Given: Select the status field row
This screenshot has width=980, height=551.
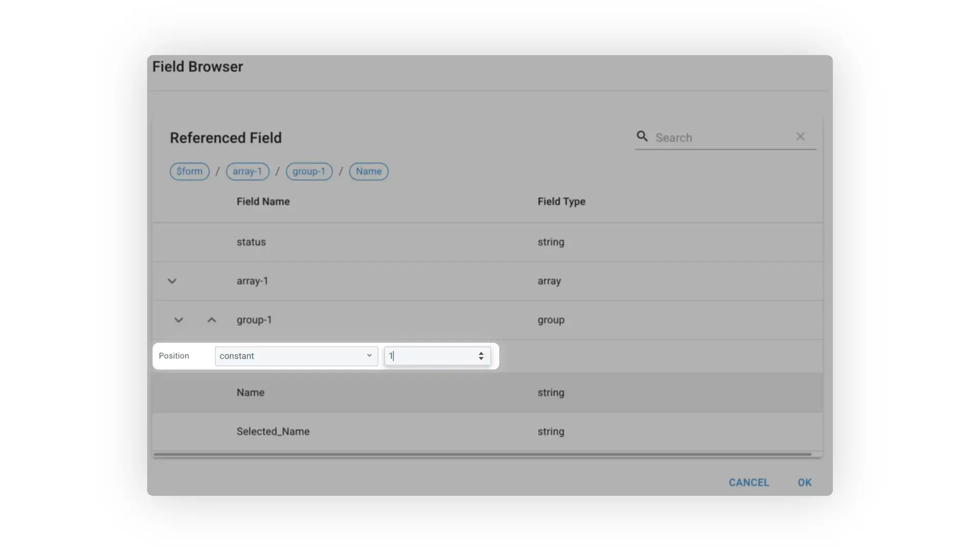Looking at the screenshot, I should point(357,242).
